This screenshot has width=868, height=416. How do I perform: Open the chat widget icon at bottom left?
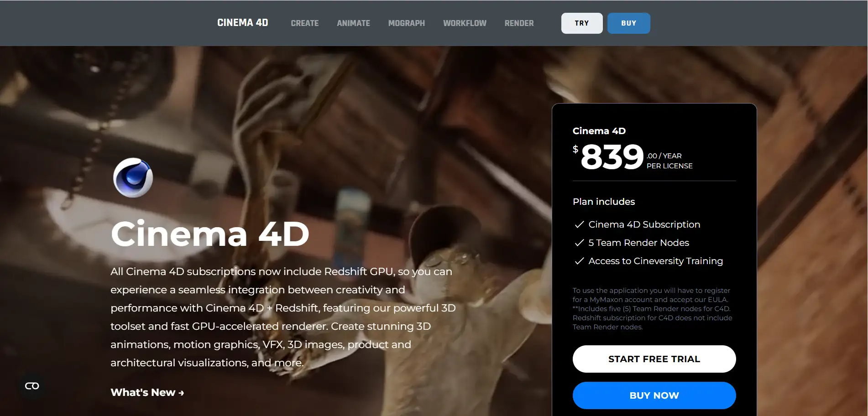pyautogui.click(x=32, y=386)
